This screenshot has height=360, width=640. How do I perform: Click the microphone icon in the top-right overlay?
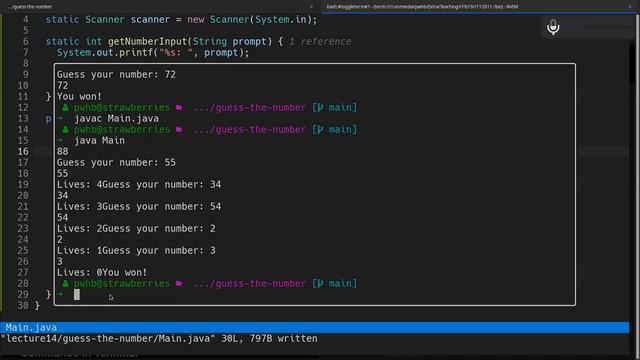click(x=553, y=27)
